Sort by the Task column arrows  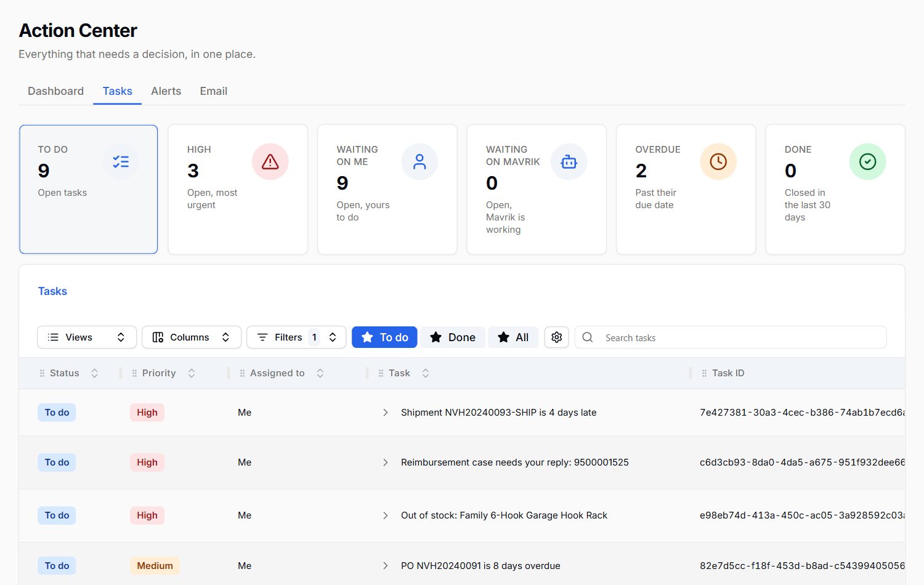pyautogui.click(x=425, y=373)
